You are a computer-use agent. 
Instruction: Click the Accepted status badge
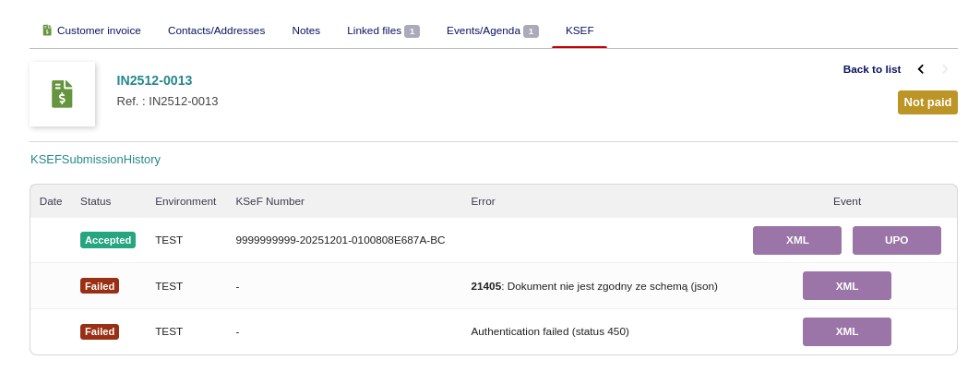click(108, 240)
